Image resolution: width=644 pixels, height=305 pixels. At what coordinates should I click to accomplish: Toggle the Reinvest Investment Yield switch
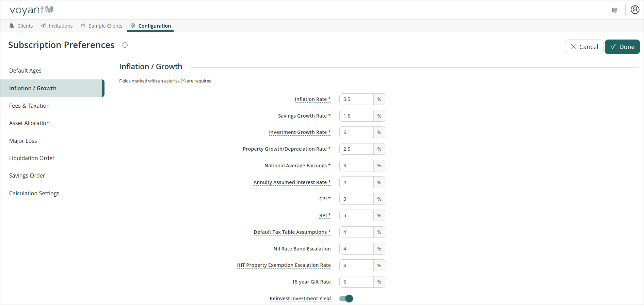(346, 299)
